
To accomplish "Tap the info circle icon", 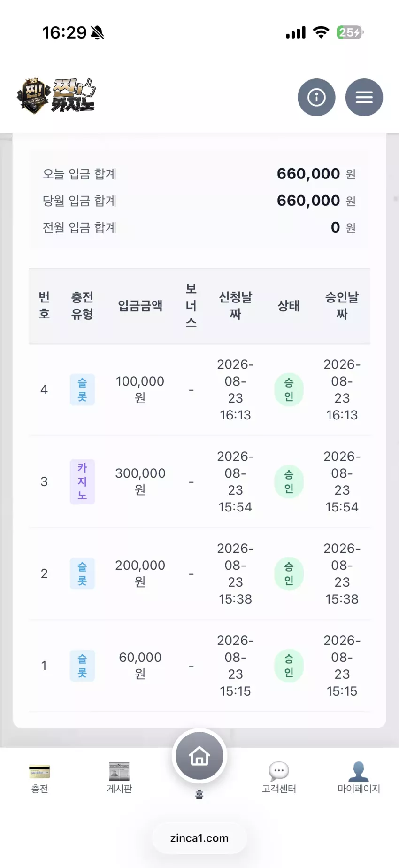I will point(316,97).
